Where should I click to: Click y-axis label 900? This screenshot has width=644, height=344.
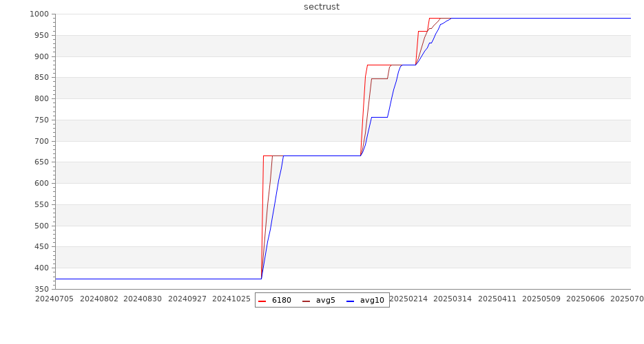41,56
